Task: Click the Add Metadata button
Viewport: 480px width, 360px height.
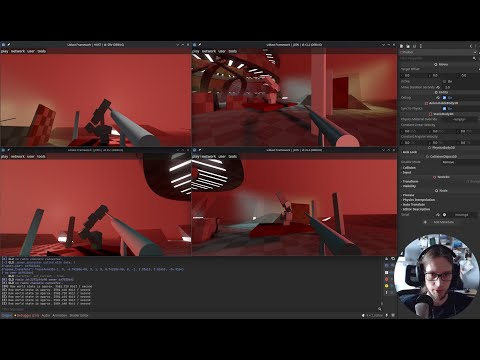Action: pos(439,222)
